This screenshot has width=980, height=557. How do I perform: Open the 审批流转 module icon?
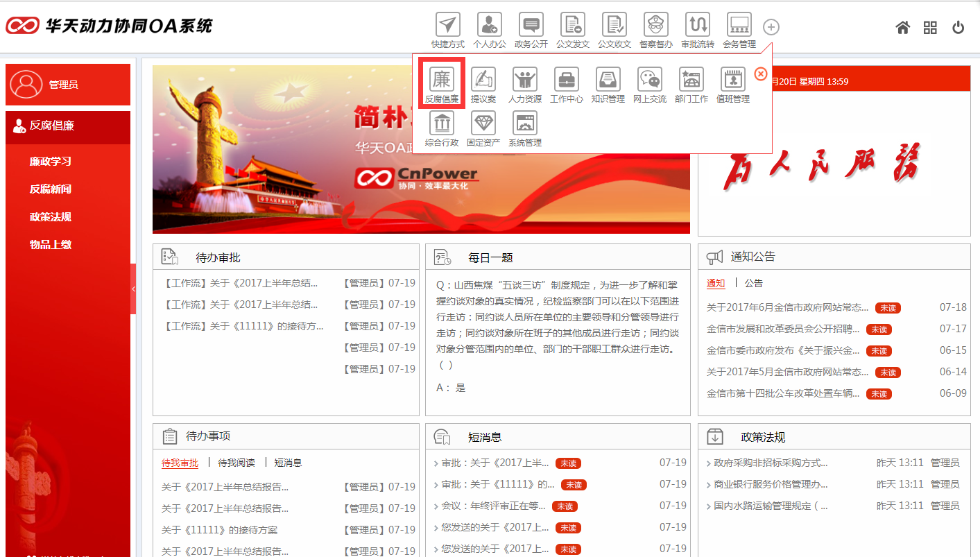tap(697, 26)
